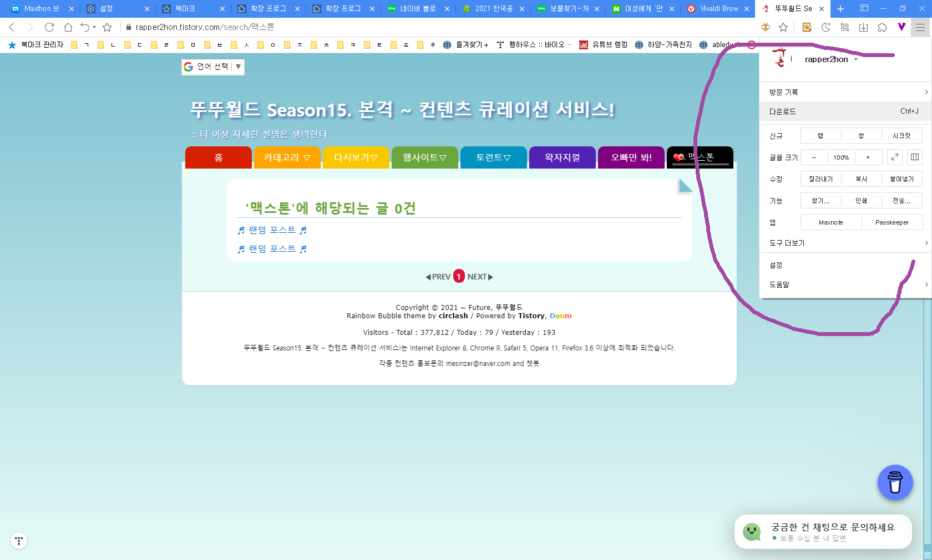Image resolution: width=932 pixels, height=560 pixels.
Task: Click the sidebar panel icon in title bar
Action: [x=864, y=8]
